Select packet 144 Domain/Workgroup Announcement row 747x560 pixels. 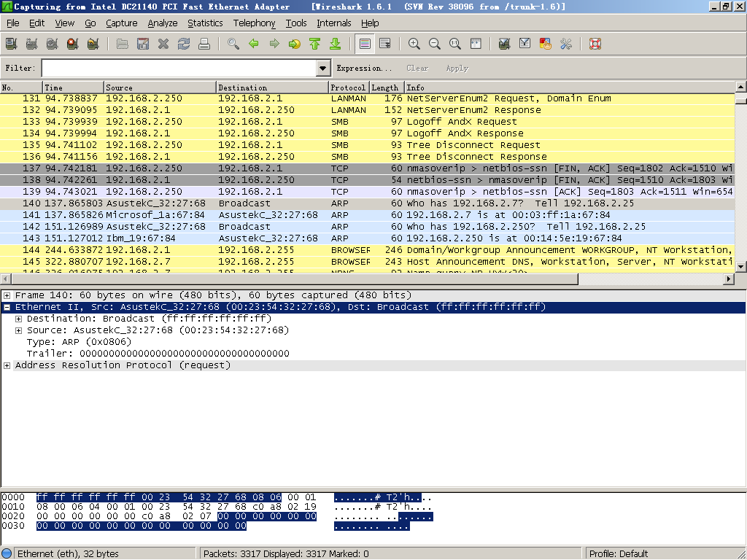point(368,250)
